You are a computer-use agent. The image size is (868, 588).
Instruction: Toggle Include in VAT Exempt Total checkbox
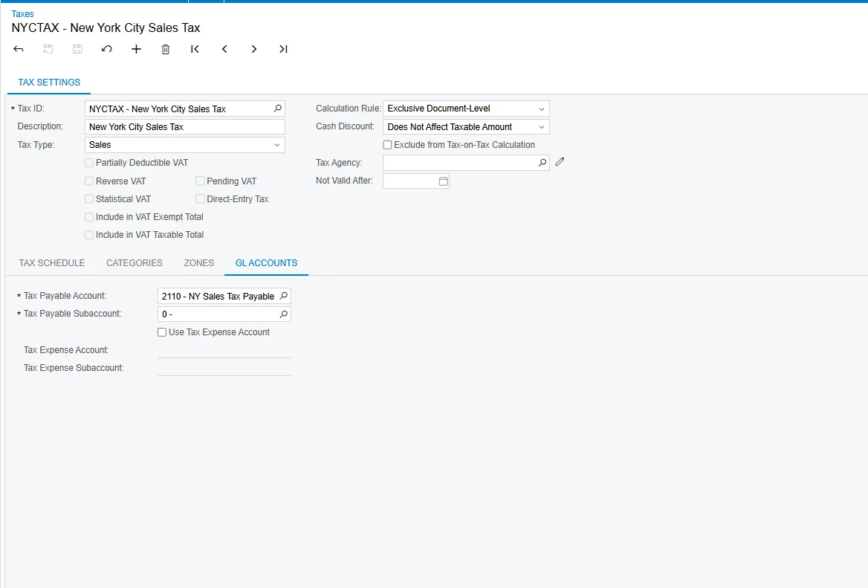click(89, 217)
